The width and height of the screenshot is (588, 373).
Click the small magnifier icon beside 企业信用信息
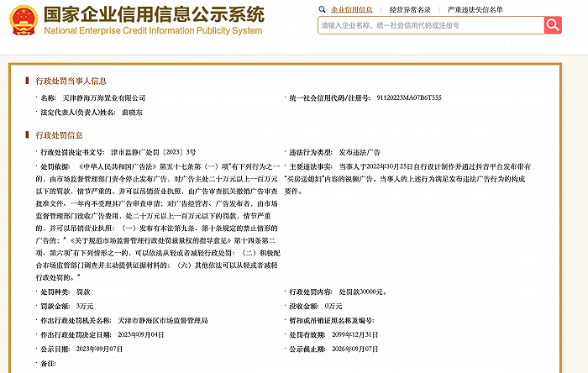[326, 9]
